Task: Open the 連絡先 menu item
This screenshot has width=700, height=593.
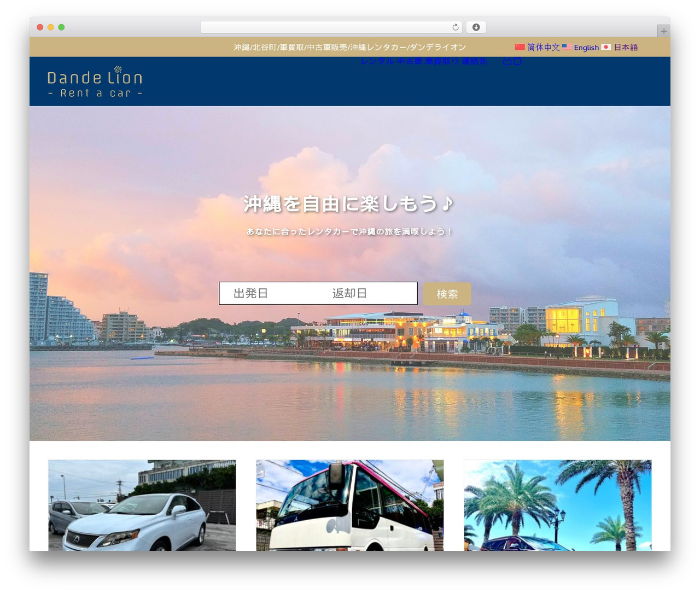Action: point(474,61)
